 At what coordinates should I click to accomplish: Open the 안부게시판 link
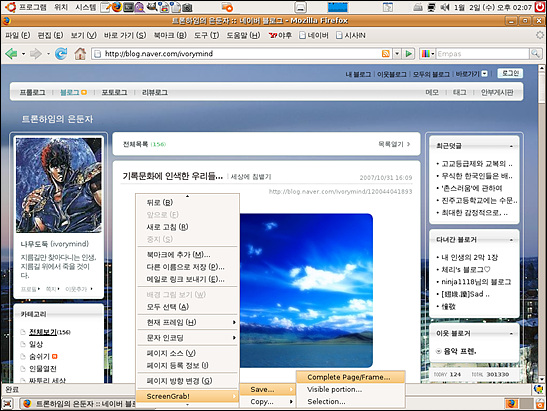click(497, 92)
